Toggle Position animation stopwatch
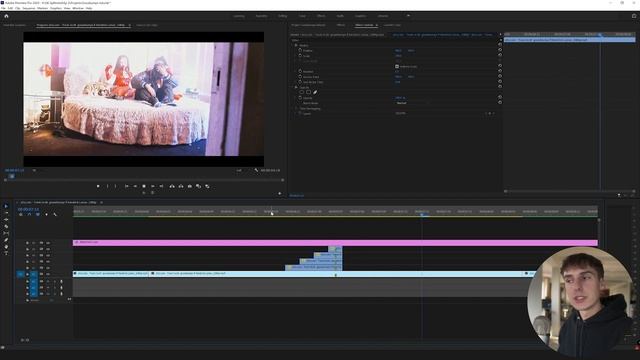The image size is (640, 360). [300, 51]
